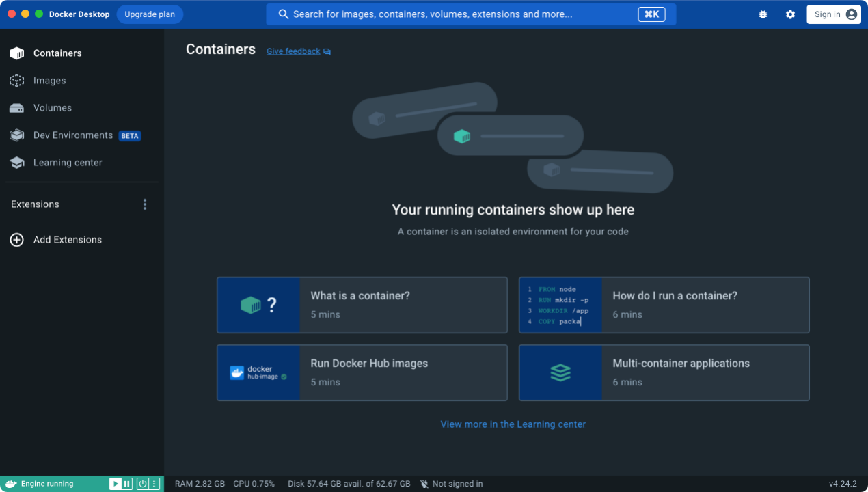The image size is (868, 492).
Task: Click the Containers page heading
Action: click(221, 49)
